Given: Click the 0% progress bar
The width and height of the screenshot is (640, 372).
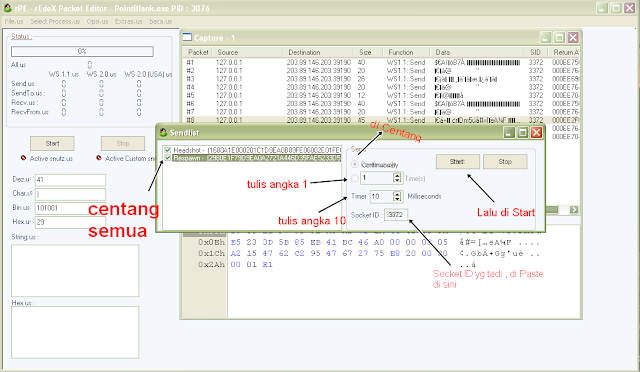Looking at the screenshot, I should click(82, 51).
